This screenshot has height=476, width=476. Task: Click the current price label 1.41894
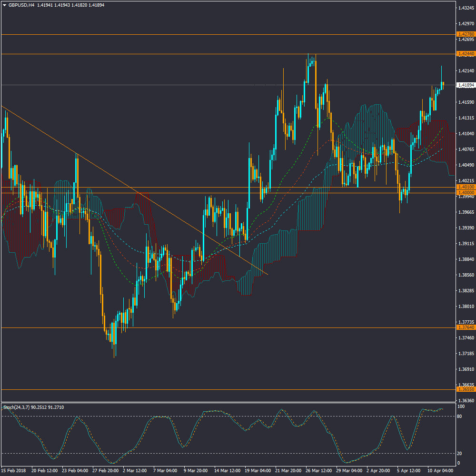tap(465, 85)
